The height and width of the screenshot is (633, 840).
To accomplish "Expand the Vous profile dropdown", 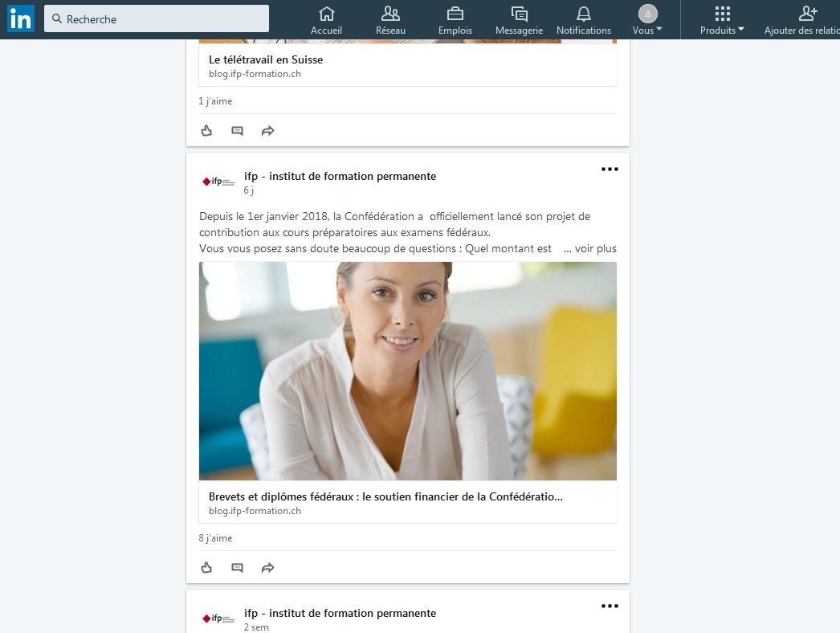I will pos(647,20).
